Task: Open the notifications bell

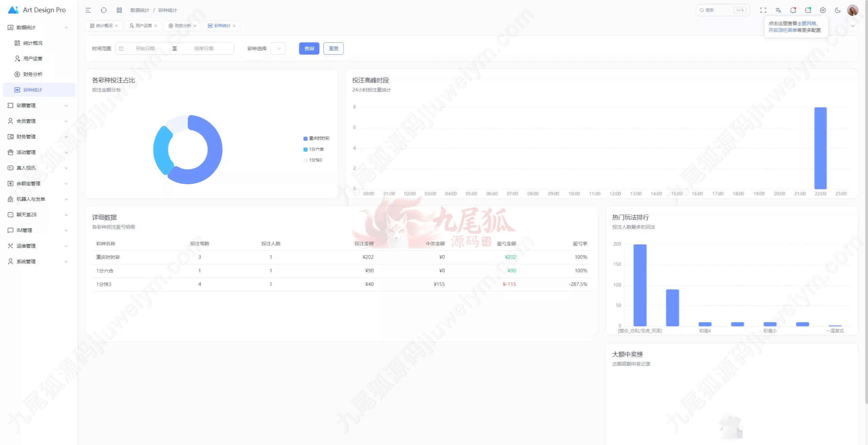Action: point(793,10)
